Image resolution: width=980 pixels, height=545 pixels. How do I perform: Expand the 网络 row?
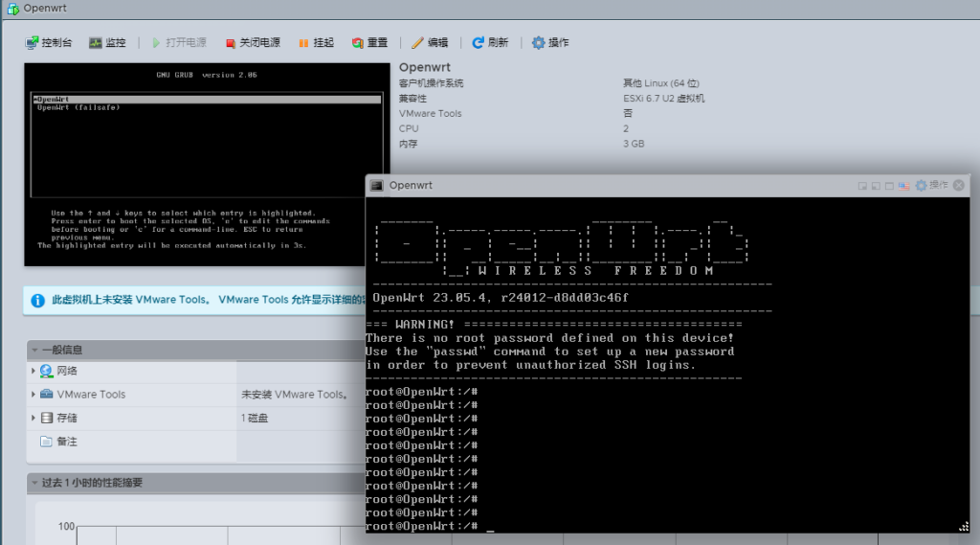pos(33,371)
